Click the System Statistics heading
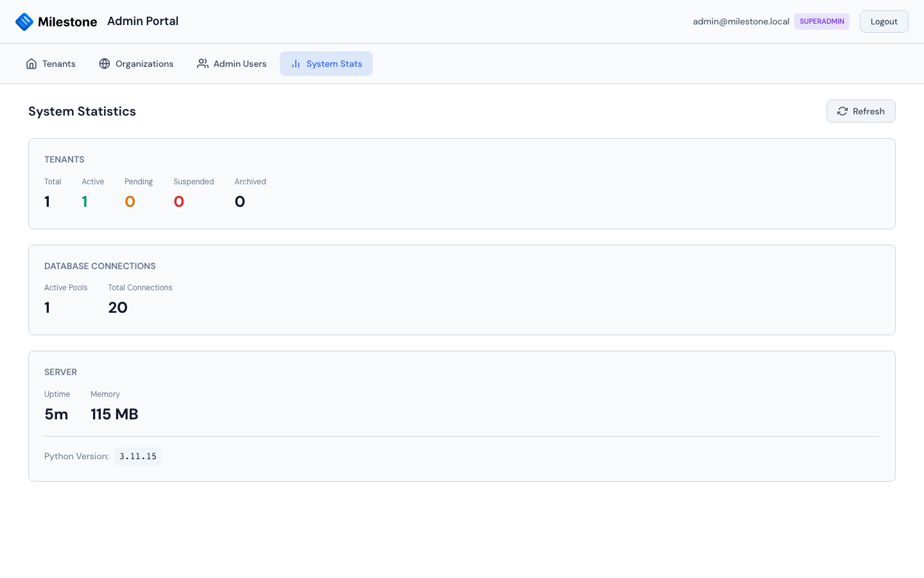This screenshot has width=924, height=578. pyautogui.click(x=82, y=111)
